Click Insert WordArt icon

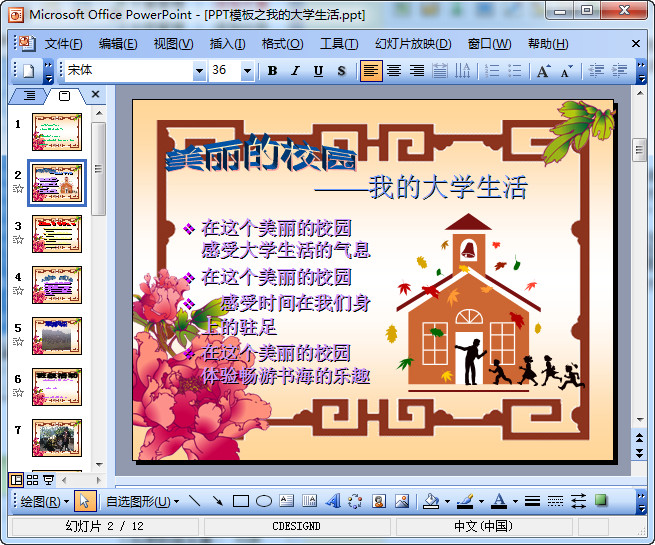click(x=333, y=501)
